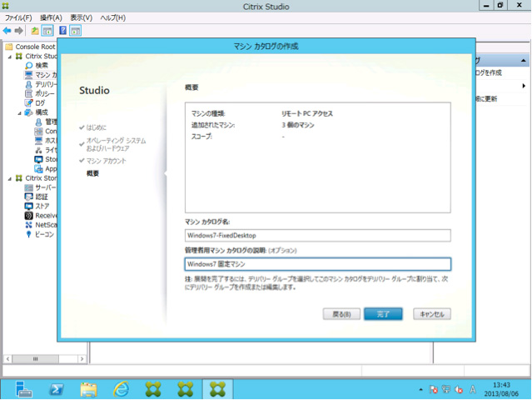Show hidden system tray icons
This screenshot has height=400, width=532.
420,389
